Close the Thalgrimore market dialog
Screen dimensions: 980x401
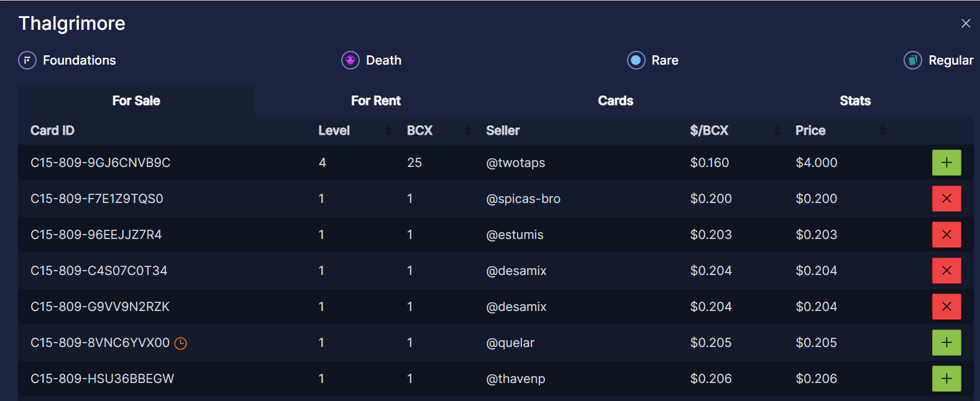click(x=965, y=24)
